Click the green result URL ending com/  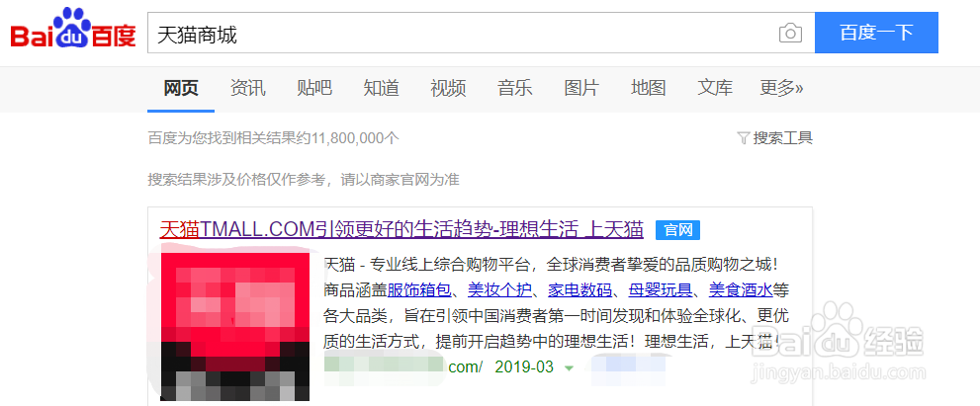pyautogui.click(x=403, y=367)
